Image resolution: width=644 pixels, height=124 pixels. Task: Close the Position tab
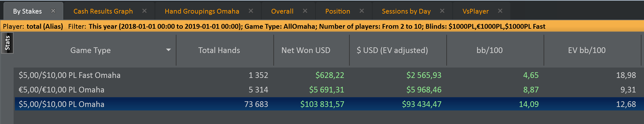(362, 11)
